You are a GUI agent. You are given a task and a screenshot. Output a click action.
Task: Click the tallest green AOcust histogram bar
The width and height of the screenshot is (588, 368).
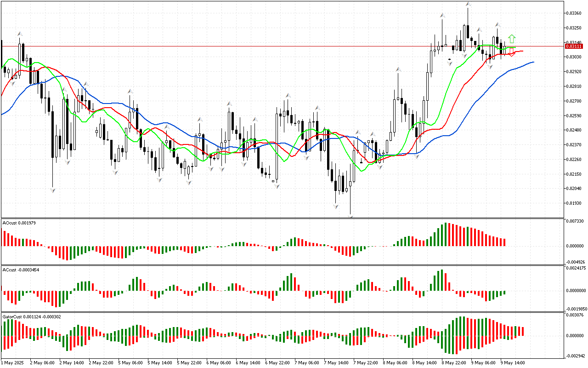coord(445,235)
